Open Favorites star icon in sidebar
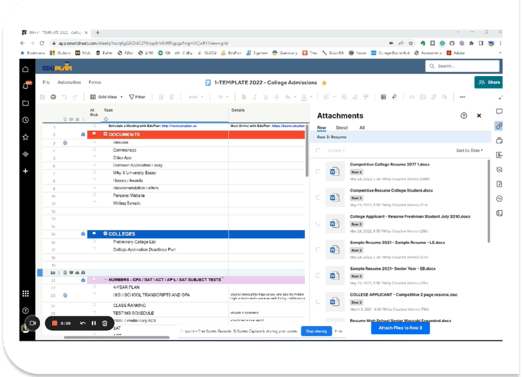Viewport: 522px width, 377px height. coord(26,137)
